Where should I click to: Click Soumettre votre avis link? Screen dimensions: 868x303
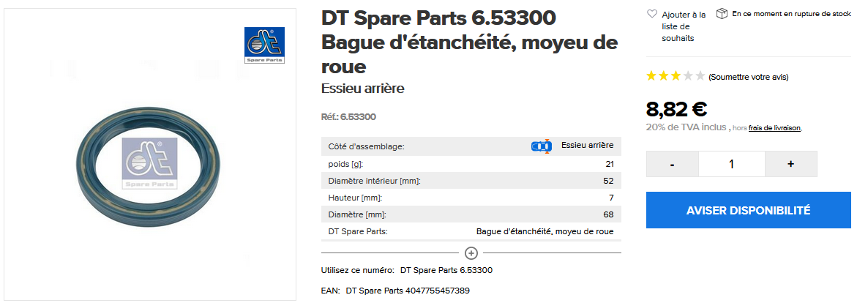[748, 77]
